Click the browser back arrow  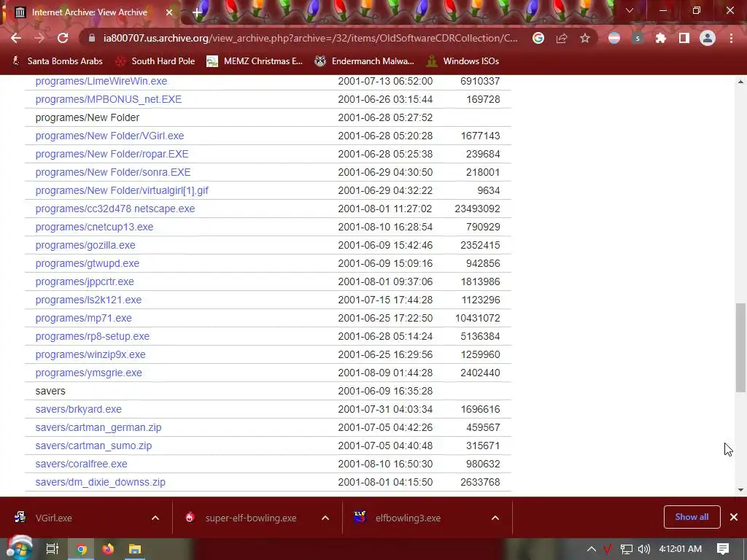pyautogui.click(x=16, y=38)
